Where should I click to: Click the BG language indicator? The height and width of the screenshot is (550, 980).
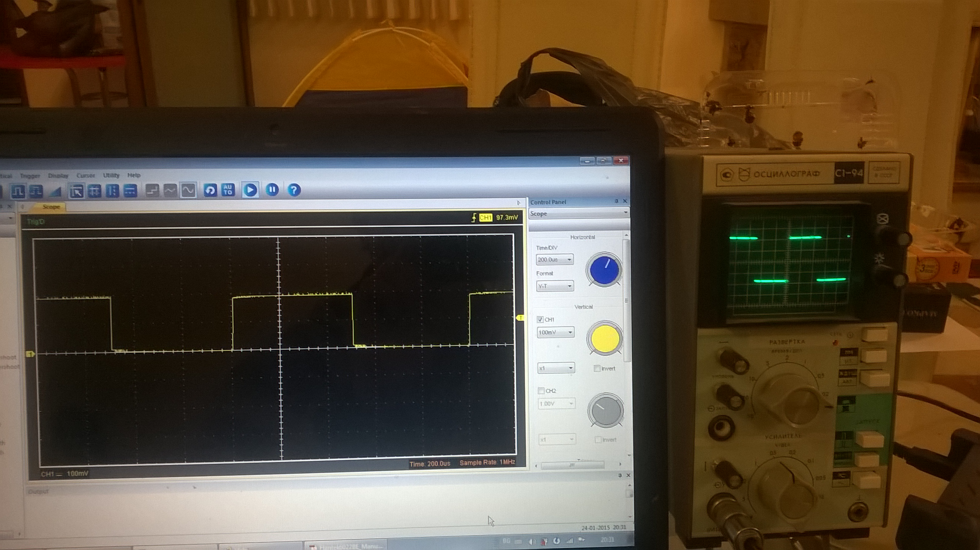(x=506, y=541)
